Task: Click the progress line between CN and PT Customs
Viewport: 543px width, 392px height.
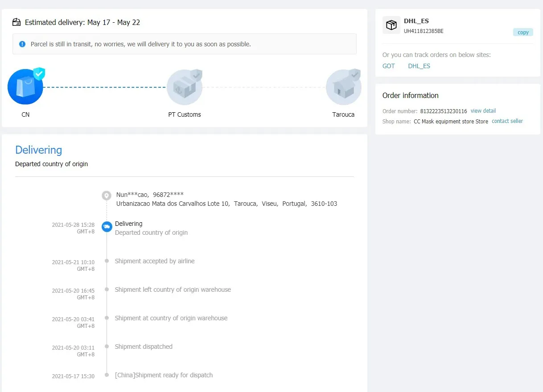Action: 105,87
